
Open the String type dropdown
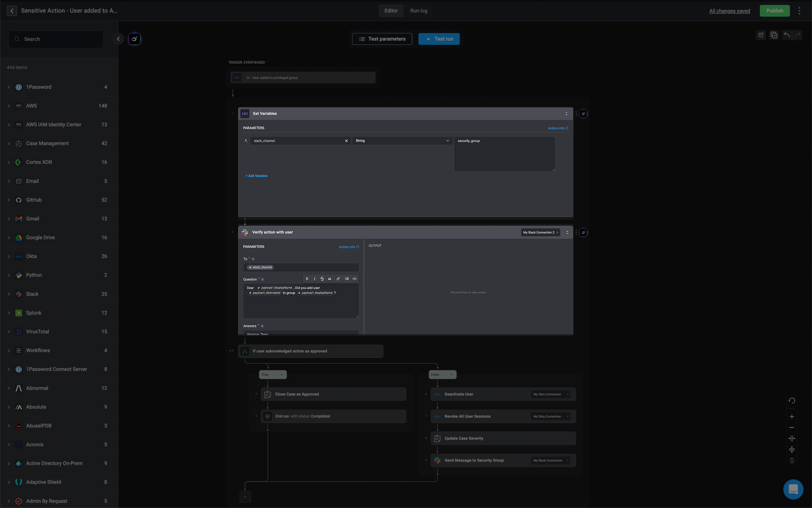[x=402, y=141]
